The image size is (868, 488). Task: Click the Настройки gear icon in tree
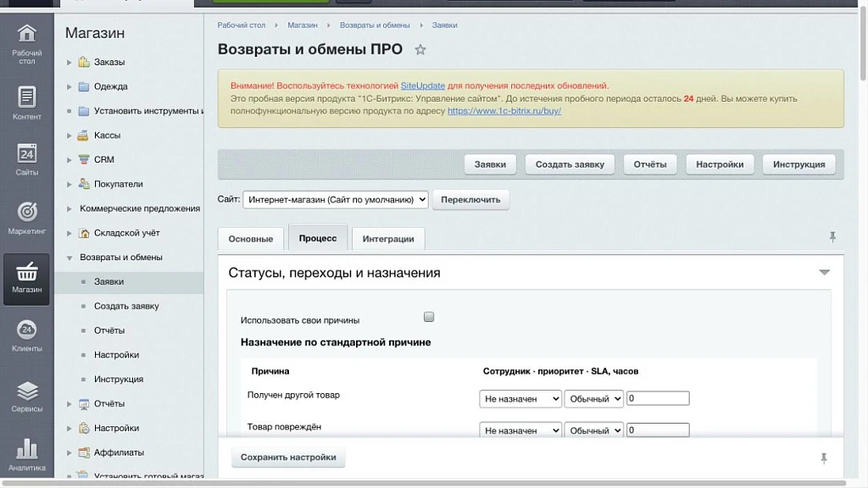click(84, 428)
